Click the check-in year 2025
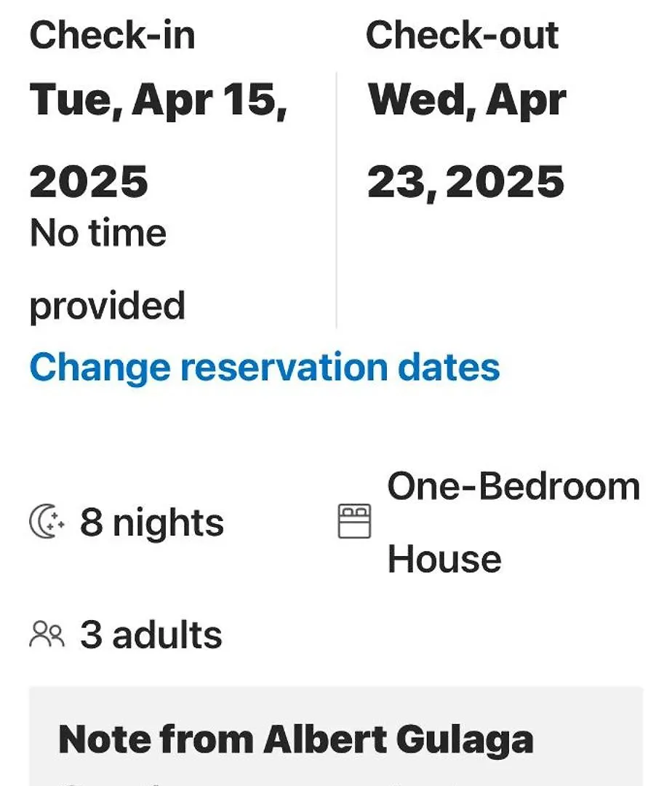This screenshot has width=672, height=786. [89, 181]
